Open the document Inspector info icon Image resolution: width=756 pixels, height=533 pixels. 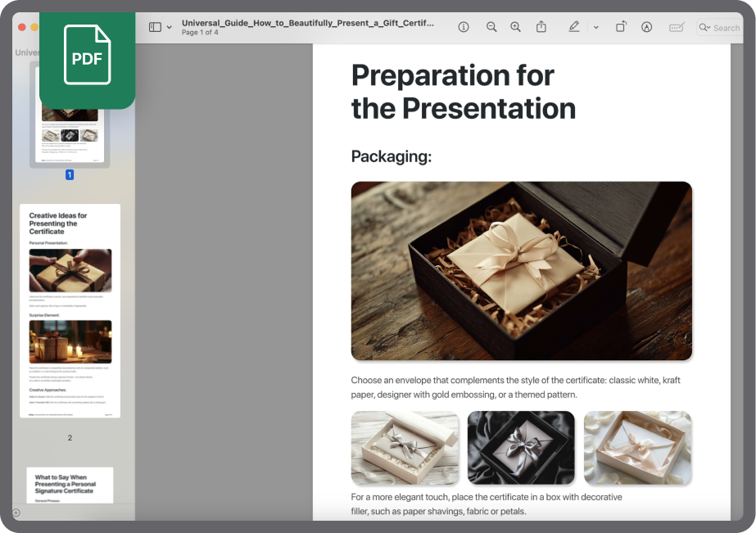464,27
